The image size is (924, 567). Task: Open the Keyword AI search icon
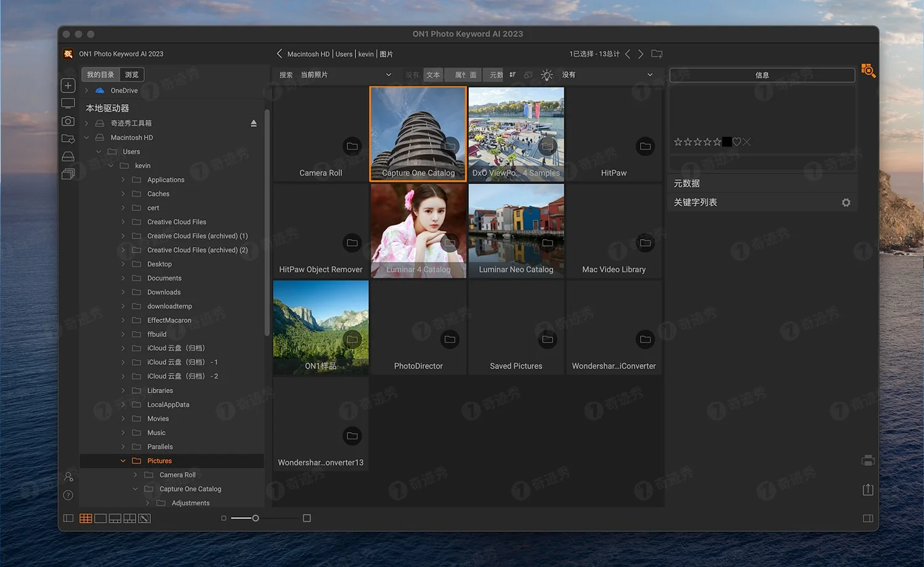pos(869,70)
